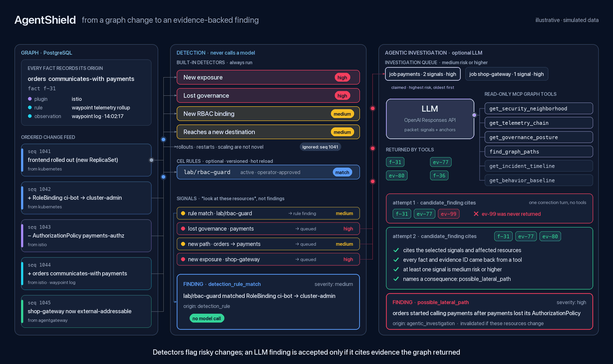
Task: Click the 'high' badge on Lost governance detector
Action: coord(342,95)
